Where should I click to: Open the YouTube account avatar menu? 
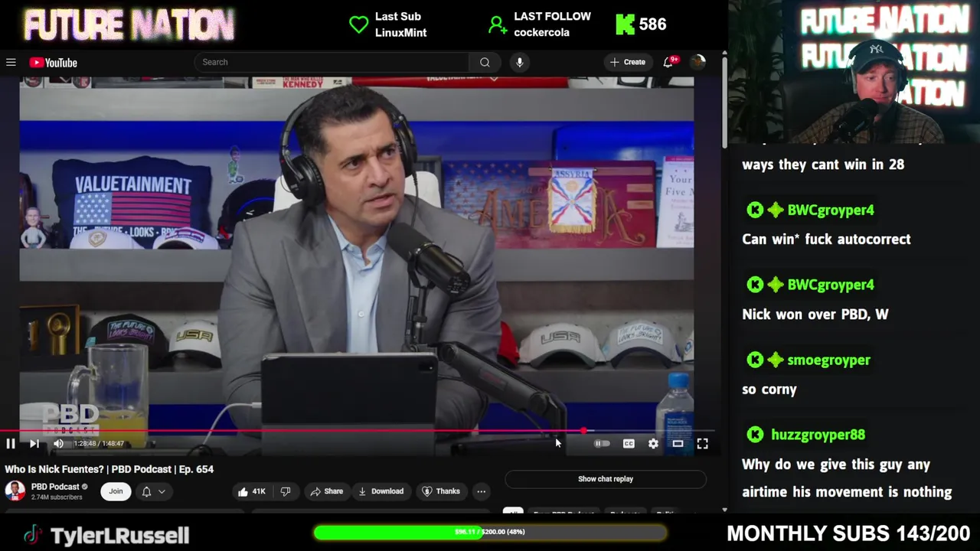pos(697,62)
